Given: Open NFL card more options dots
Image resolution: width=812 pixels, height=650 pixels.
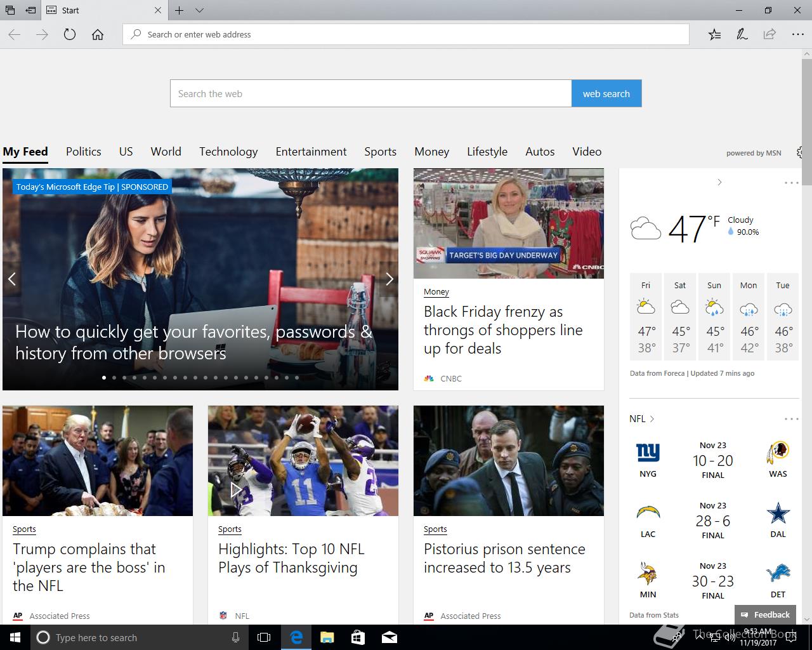Looking at the screenshot, I should pyautogui.click(x=791, y=419).
